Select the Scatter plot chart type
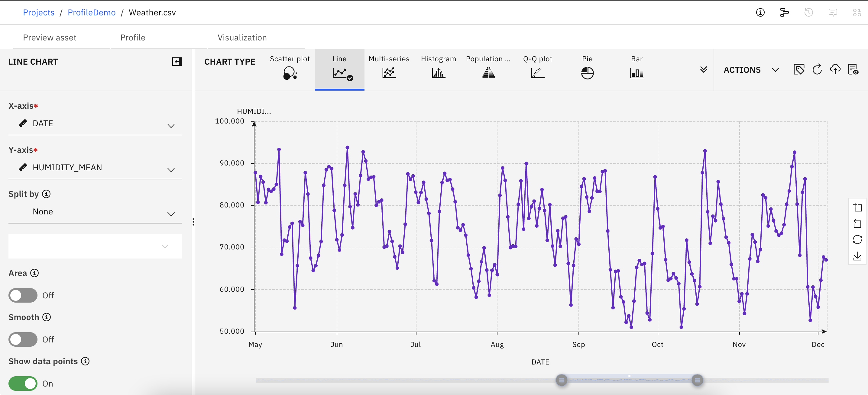Screen dimensions: 868x395 tap(290, 70)
